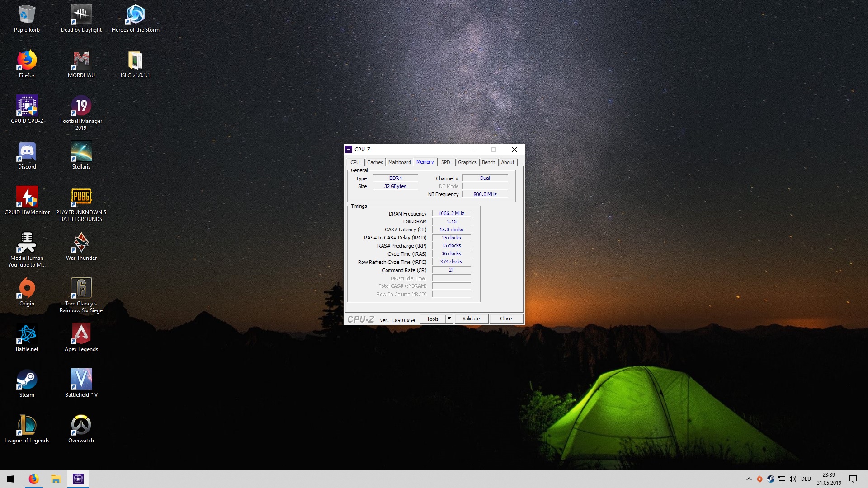Screen dimensions: 868x488
Task: Open the Mainboard tab
Action: 400,162
